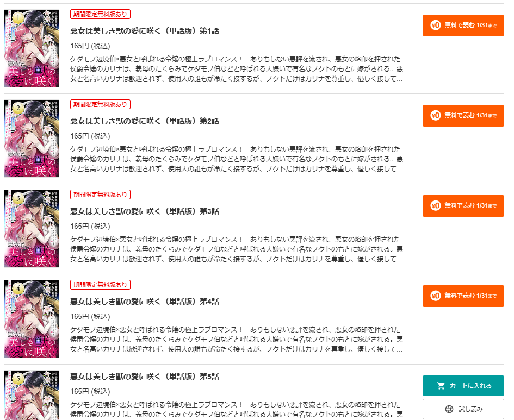Click the cover thumbnail of episode 3

(32, 229)
